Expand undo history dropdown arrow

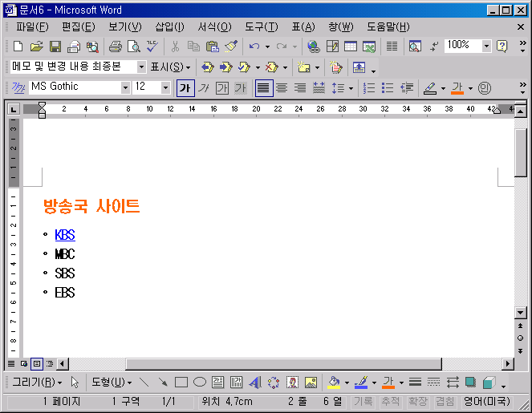[267, 47]
